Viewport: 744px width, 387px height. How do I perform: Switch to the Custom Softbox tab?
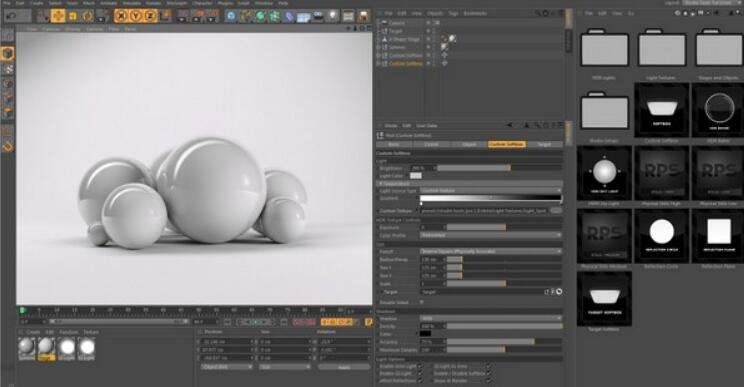506,144
